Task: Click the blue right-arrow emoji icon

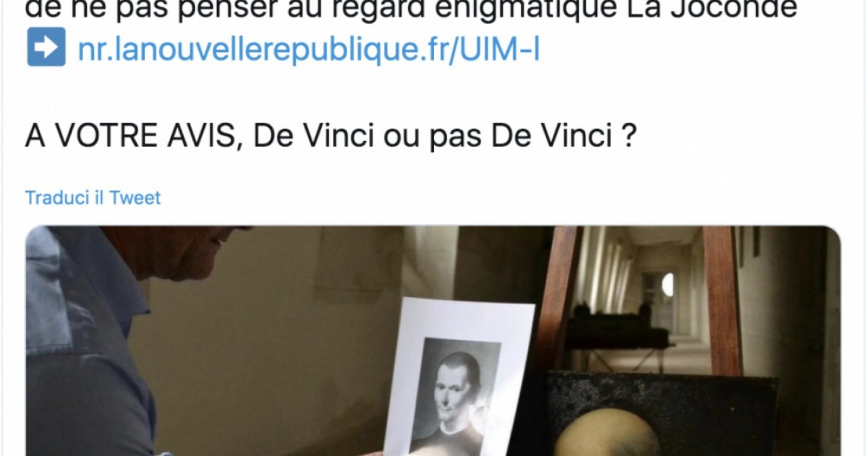Action: (x=46, y=46)
